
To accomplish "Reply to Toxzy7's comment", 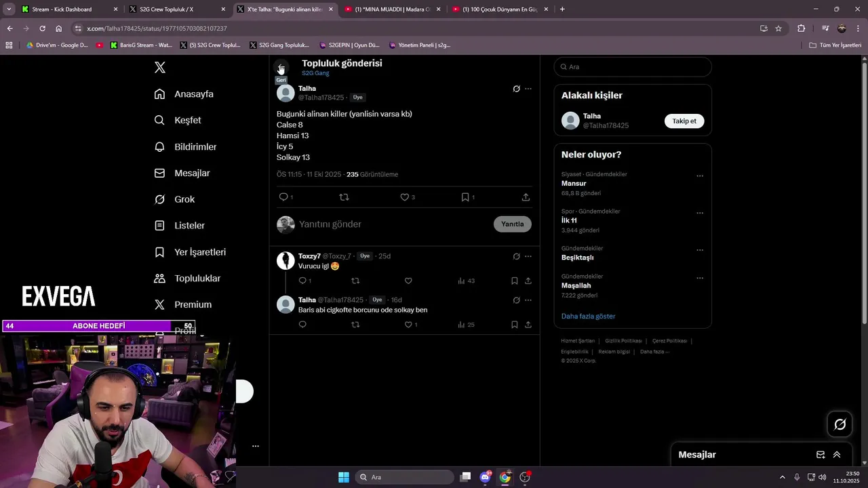I will (302, 281).
